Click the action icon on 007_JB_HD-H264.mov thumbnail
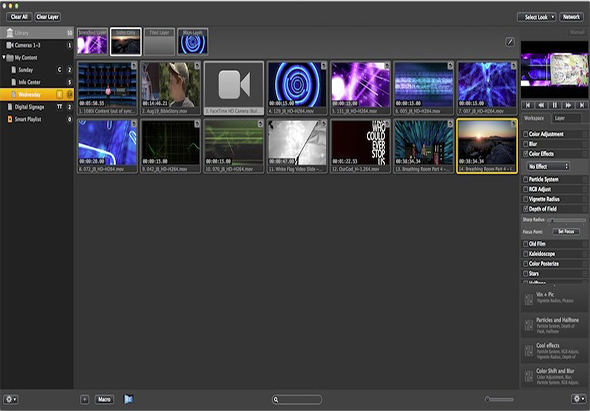The image size is (590, 411). [513, 66]
